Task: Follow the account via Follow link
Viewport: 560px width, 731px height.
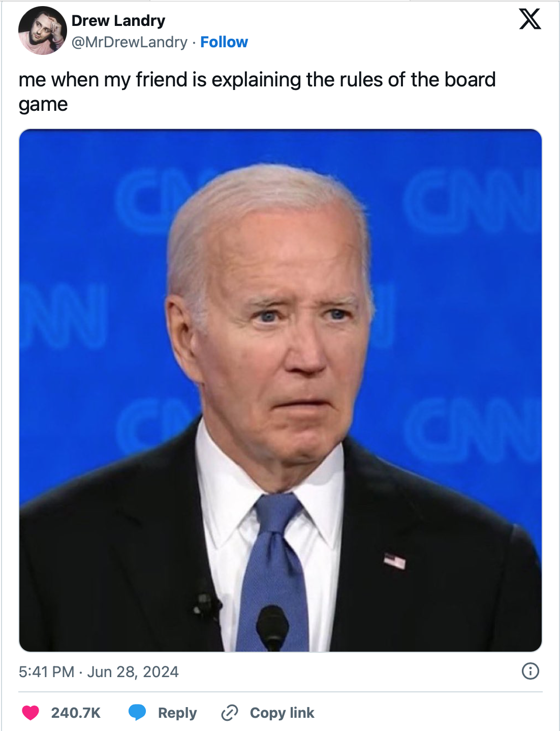Action: pos(224,42)
